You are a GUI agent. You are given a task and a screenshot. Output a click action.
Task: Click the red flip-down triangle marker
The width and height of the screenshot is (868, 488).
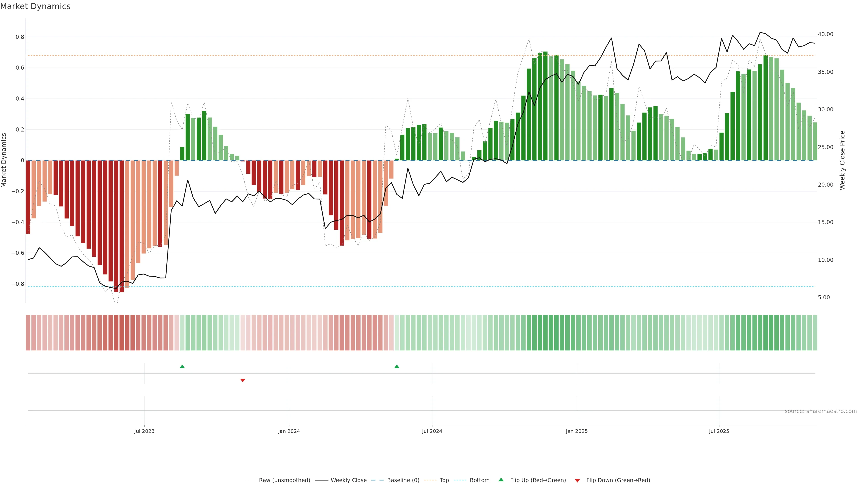243,380
